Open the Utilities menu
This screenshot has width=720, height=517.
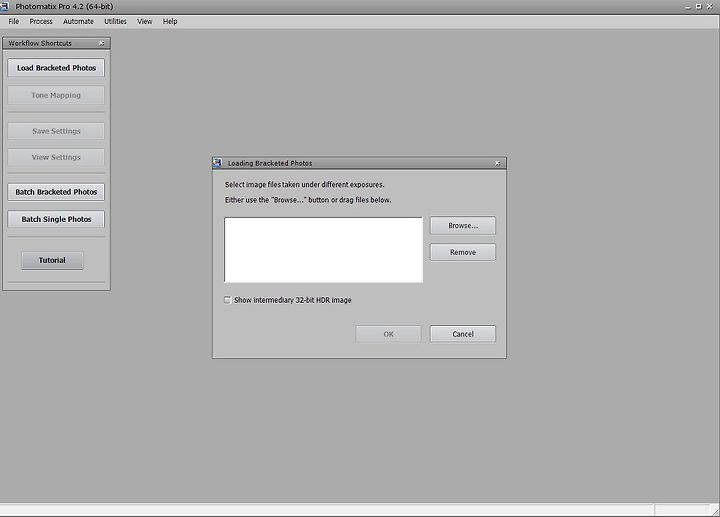pyautogui.click(x=115, y=22)
